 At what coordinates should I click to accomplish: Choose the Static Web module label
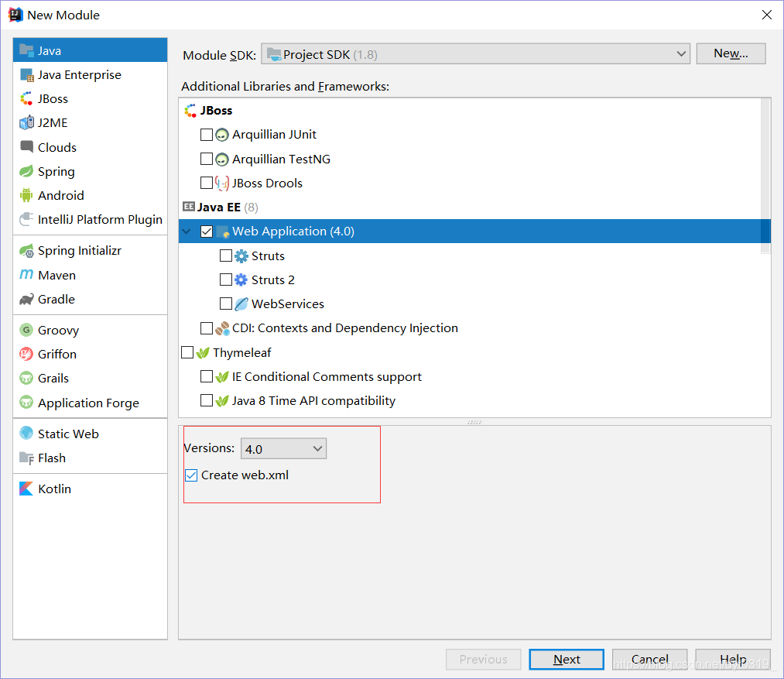69,434
